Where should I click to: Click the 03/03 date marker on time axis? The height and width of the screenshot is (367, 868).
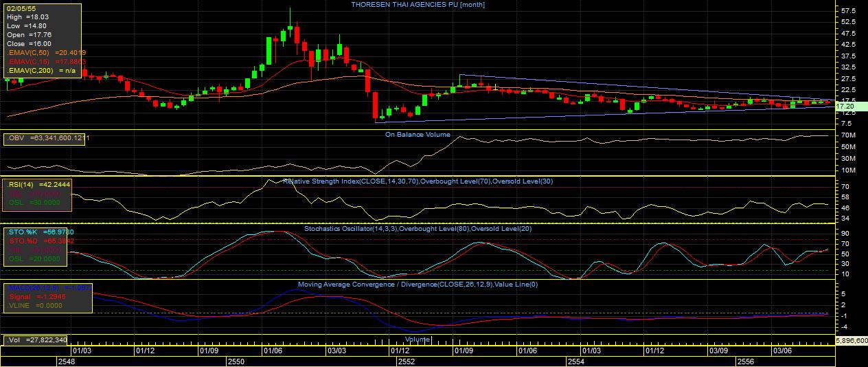[x=336, y=351]
